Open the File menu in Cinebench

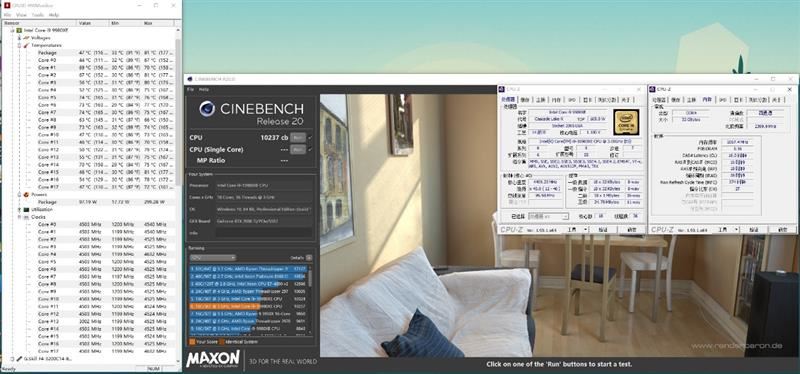point(190,89)
